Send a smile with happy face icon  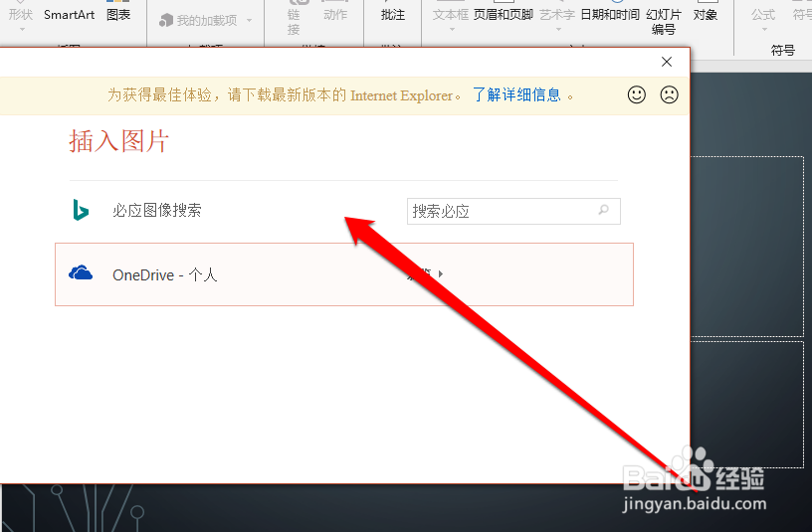(x=637, y=94)
